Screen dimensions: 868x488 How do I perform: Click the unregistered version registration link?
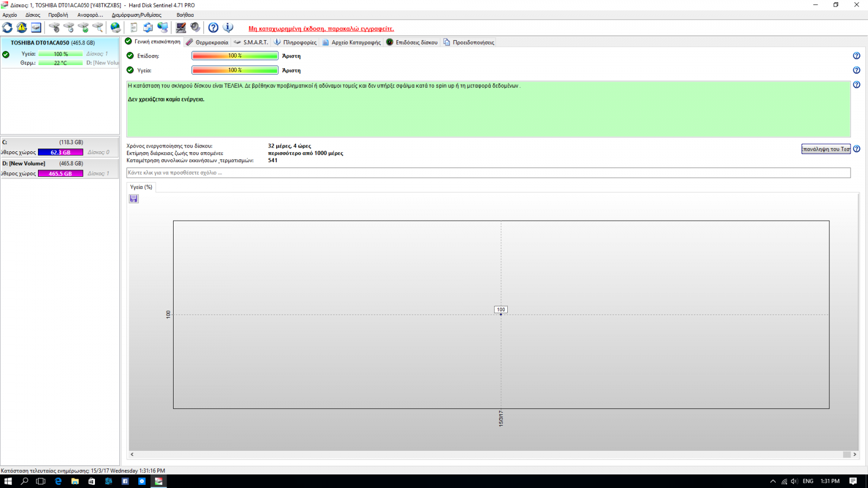point(321,29)
